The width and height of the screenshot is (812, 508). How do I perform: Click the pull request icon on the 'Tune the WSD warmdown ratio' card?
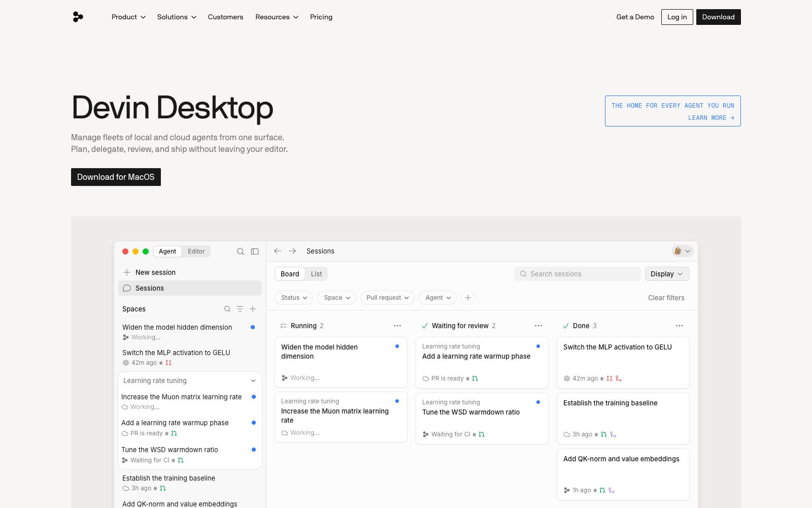tap(482, 434)
